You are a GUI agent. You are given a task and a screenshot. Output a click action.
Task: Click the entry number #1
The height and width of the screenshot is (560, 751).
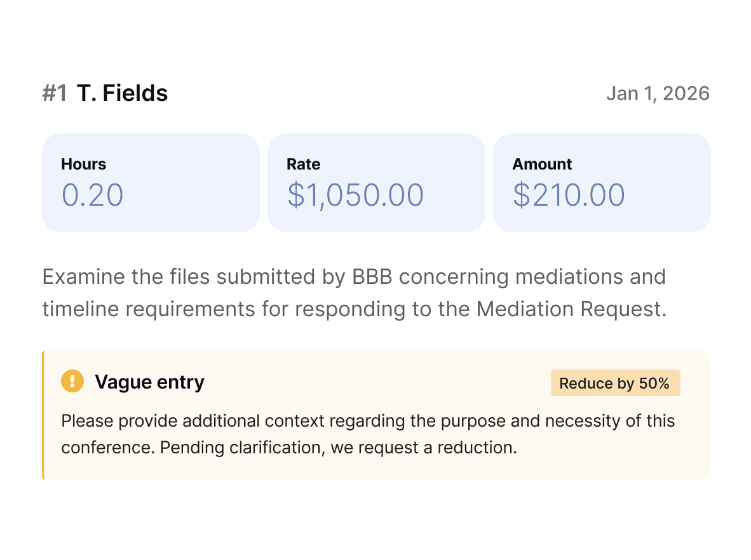[x=54, y=93]
